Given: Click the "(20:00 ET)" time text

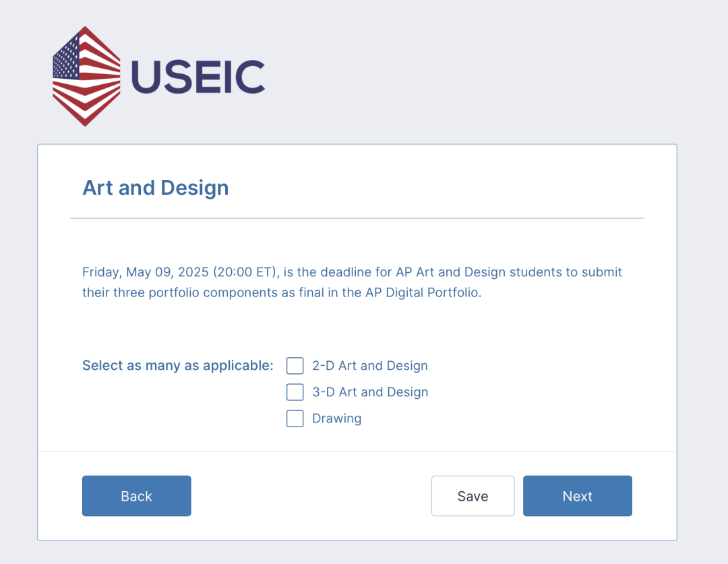Looking at the screenshot, I should pos(246,272).
